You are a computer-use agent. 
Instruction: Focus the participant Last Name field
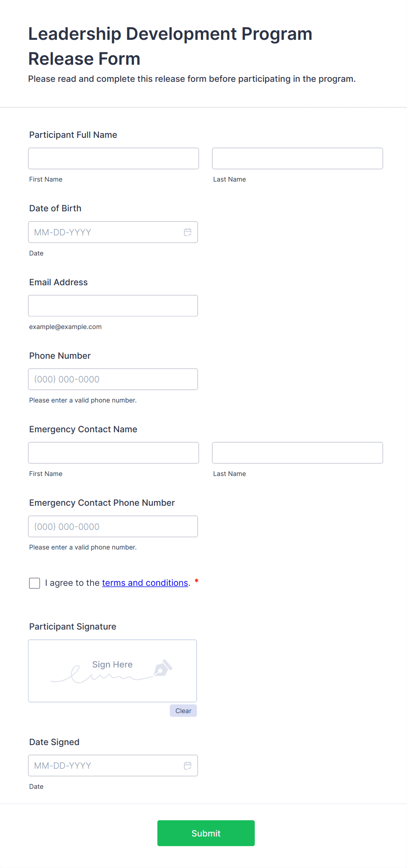point(298,158)
